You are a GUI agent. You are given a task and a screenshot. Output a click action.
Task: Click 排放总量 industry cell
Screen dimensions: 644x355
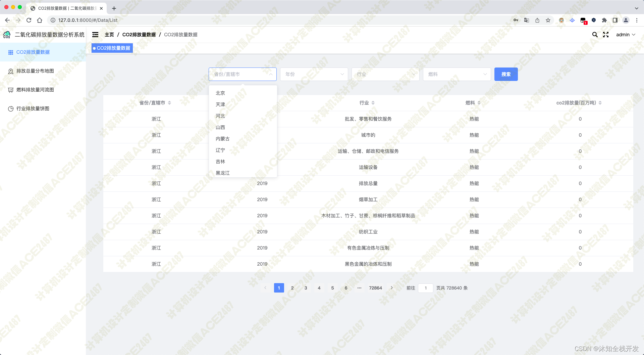368,183
